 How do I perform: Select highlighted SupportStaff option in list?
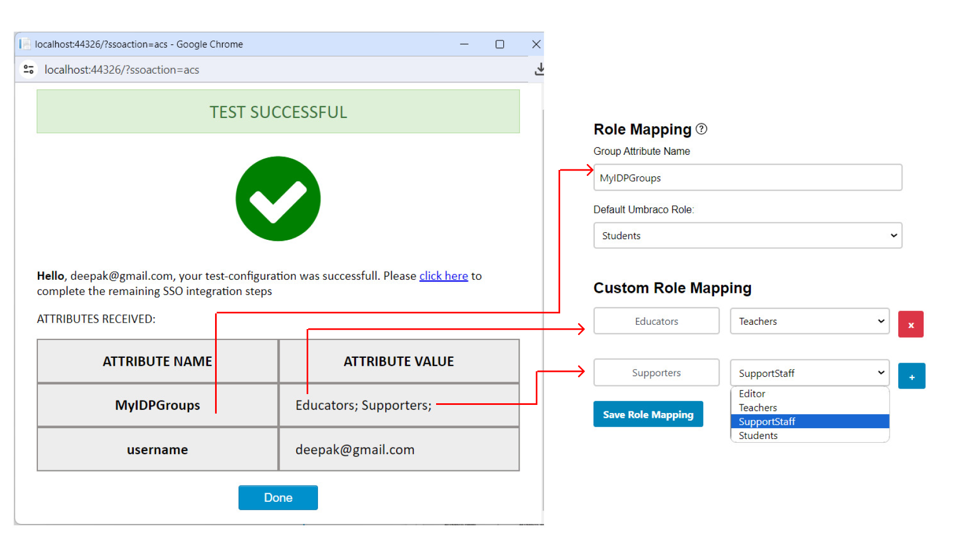(x=809, y=422)
